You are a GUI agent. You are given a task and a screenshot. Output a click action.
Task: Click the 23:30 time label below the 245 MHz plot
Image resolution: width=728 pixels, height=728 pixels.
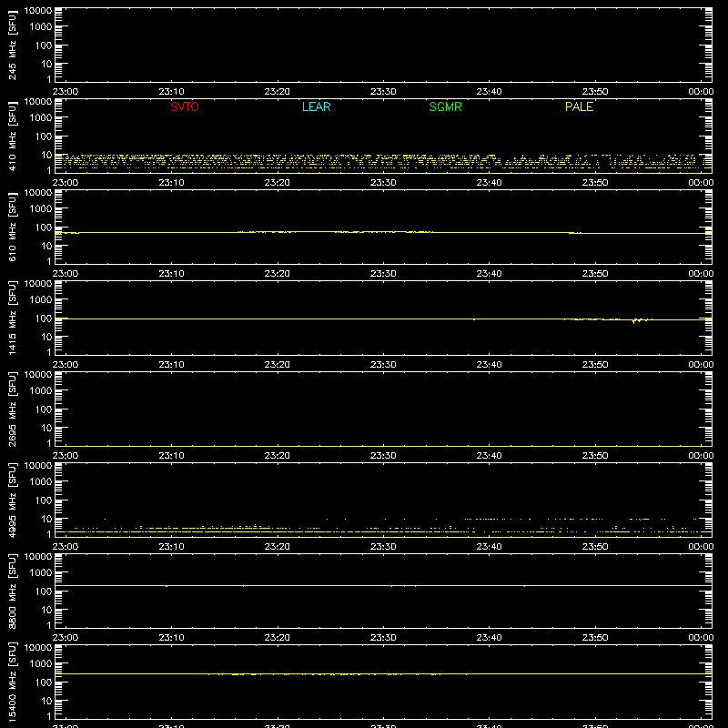383,92
